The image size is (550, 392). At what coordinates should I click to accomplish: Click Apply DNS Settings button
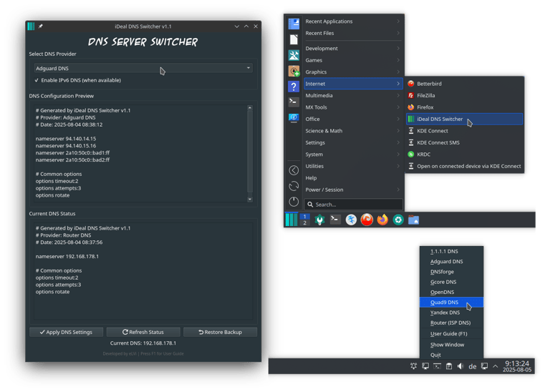click(67, 332)
